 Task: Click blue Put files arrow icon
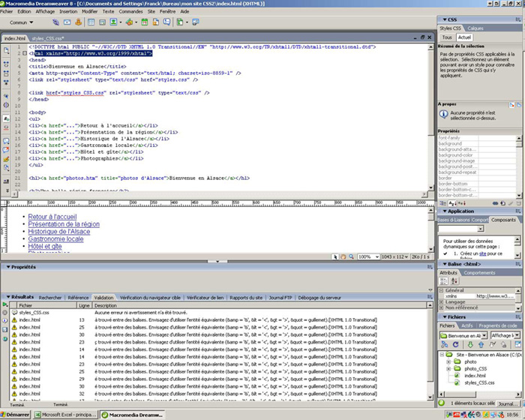coord(481,344)
